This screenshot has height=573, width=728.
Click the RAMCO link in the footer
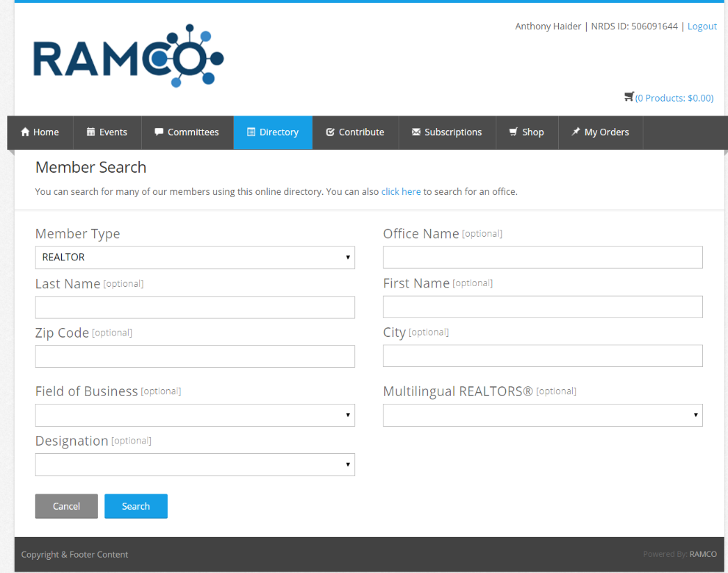tap(703, 554)
